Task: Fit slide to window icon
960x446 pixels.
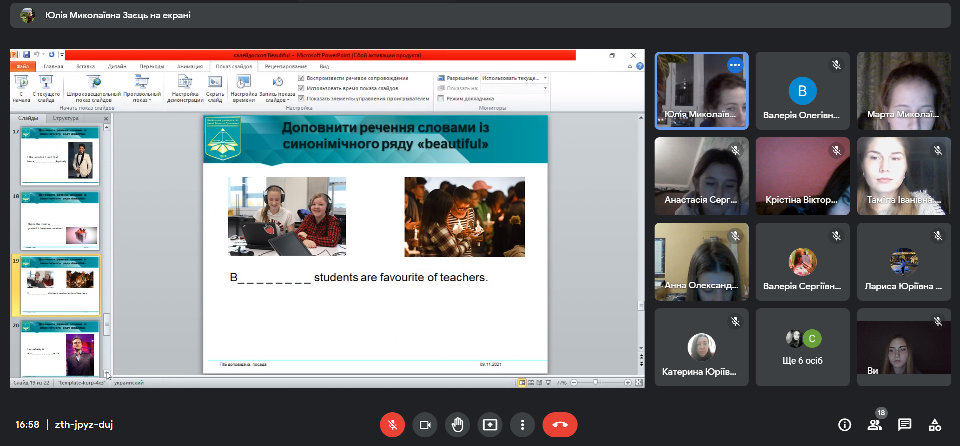Action: [x=639, y=382]
